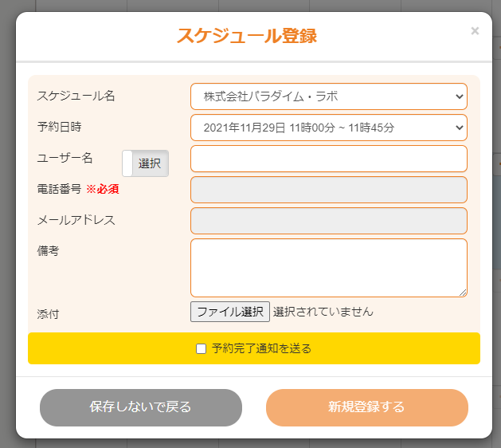
Task: Click the メールアドレス field label
Action: (x=76, y=220)
